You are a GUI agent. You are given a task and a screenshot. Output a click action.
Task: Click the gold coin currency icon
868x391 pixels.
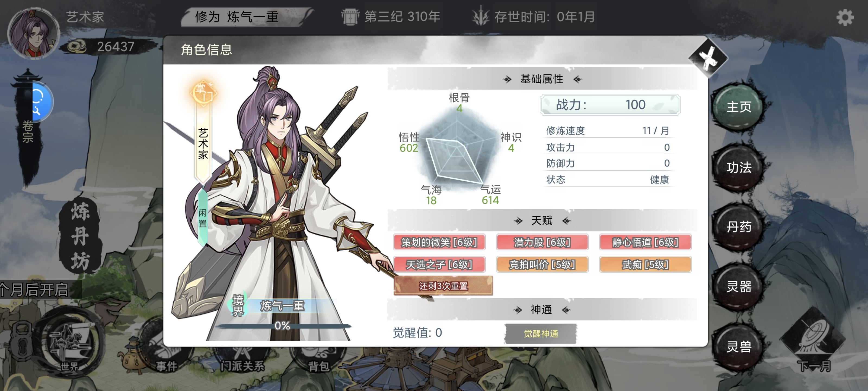(77, 46)
